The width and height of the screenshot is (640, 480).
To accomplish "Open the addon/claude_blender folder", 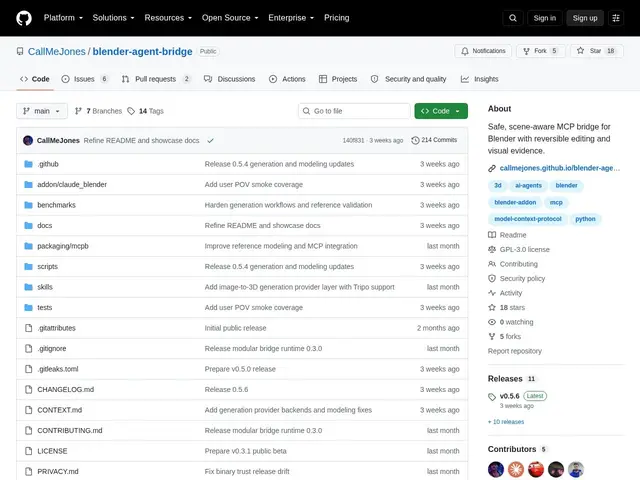I will 72,184.
